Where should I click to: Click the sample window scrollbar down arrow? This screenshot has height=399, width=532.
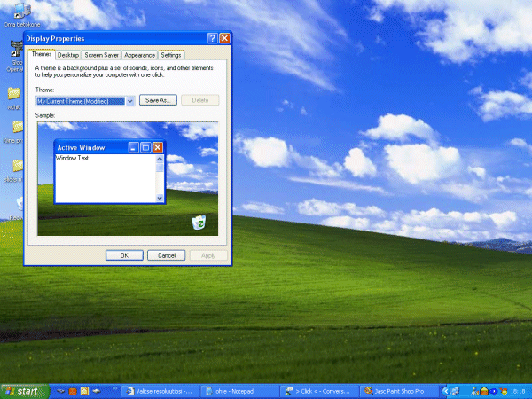point(160,198)
